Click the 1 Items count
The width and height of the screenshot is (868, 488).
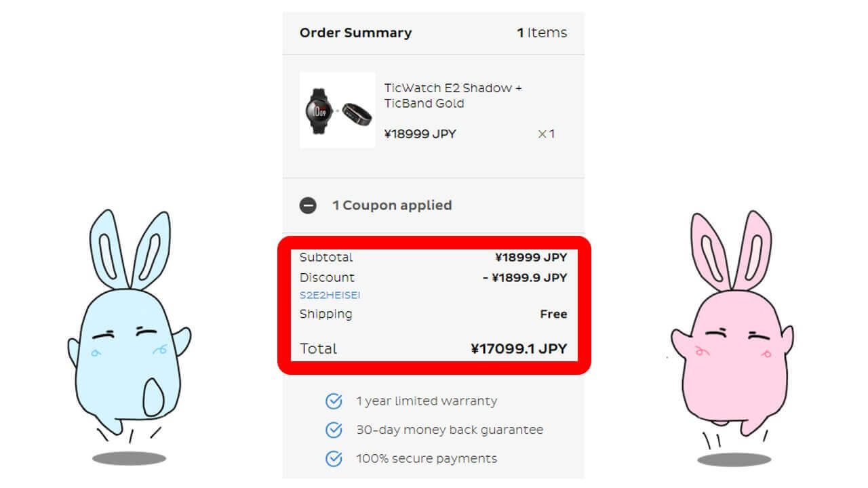(542, 33)
